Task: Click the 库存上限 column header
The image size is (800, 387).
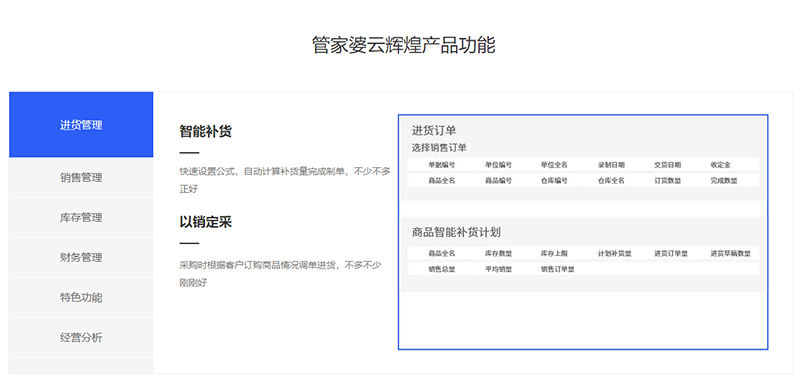Action: coord(555,253)
